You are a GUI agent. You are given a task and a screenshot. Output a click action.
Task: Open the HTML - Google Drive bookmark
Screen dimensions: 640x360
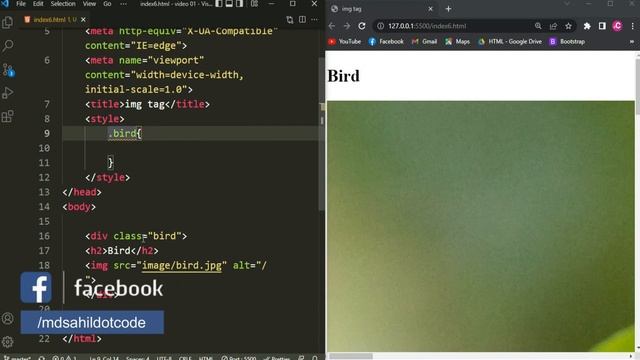[510, 42]
